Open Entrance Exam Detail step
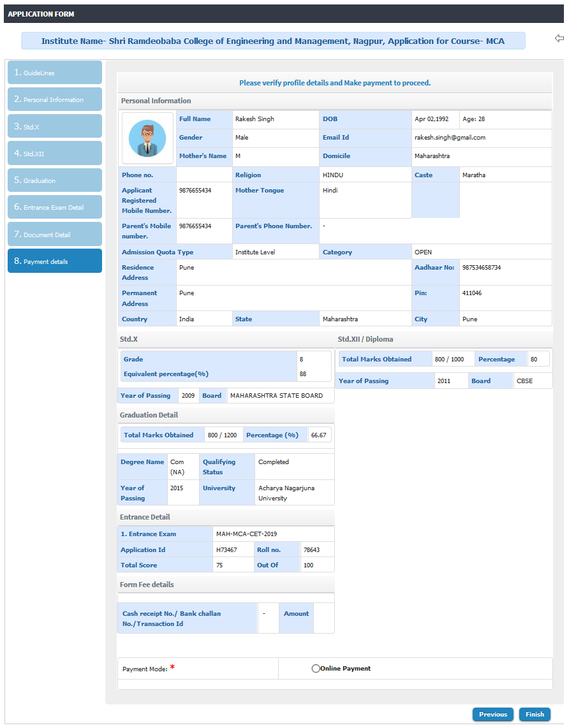This screenshot has height=728, width=569. [x=55, y=207]
